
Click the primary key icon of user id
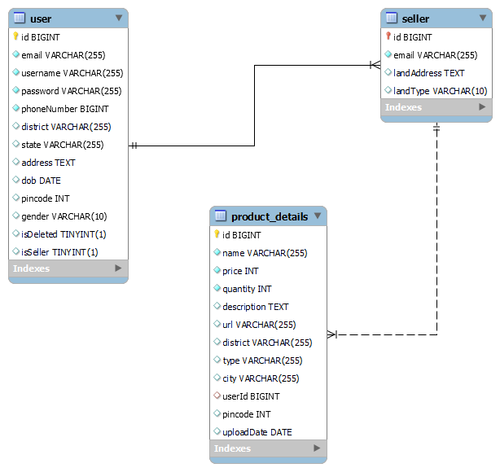pyautogui.click(x=16, y=36)
